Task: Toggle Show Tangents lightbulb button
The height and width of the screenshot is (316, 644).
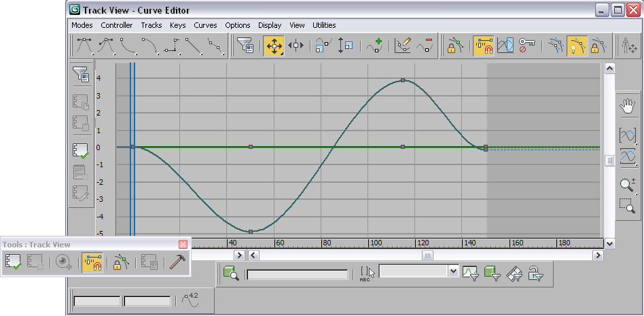Action: click(x=577, y=46)
